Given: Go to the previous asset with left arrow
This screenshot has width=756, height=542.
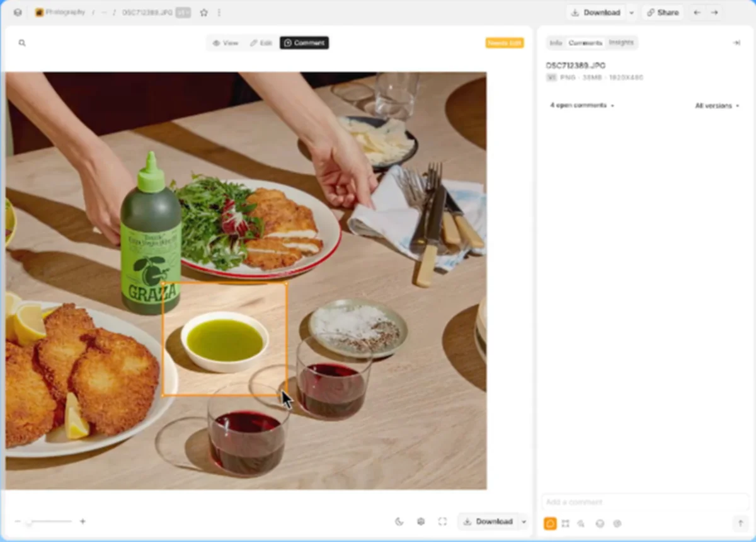Looking at the screenshot, I should click(697, 13).
